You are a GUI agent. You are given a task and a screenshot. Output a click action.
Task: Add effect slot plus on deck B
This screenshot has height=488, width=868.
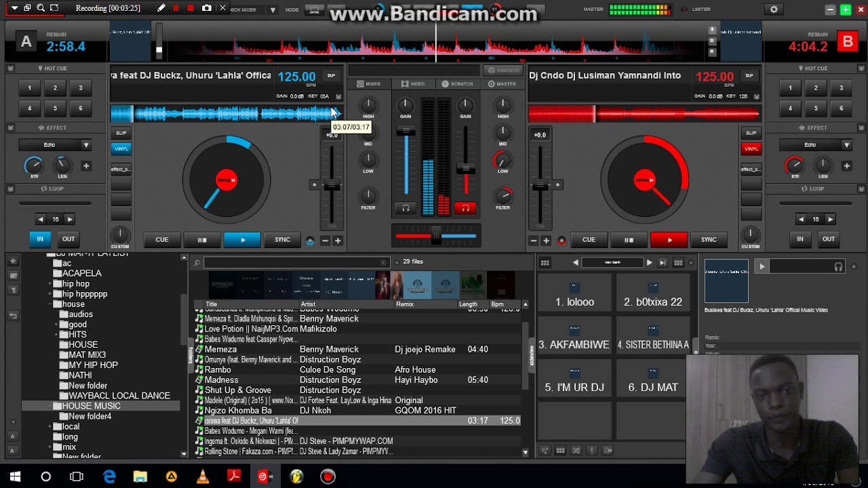pyautogui.click(x=846, y=165)
